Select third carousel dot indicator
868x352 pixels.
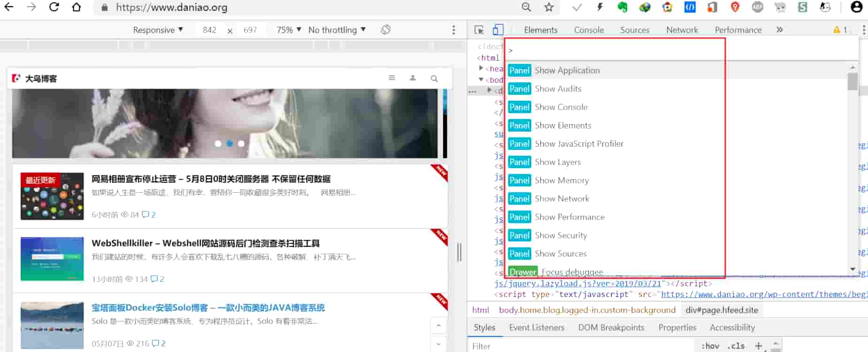tap(241, 144)
